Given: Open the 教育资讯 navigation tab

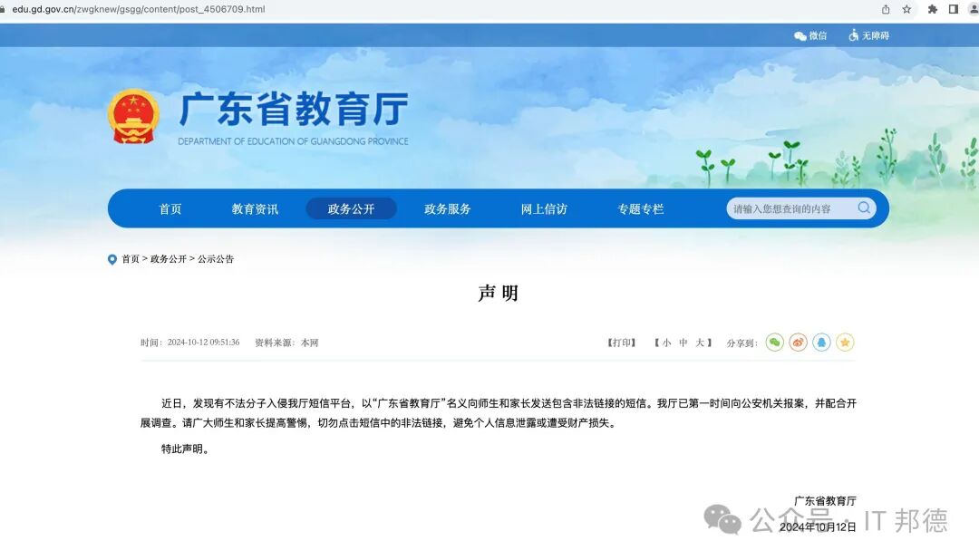Looking at the screenshot, I should click(256, 209).
